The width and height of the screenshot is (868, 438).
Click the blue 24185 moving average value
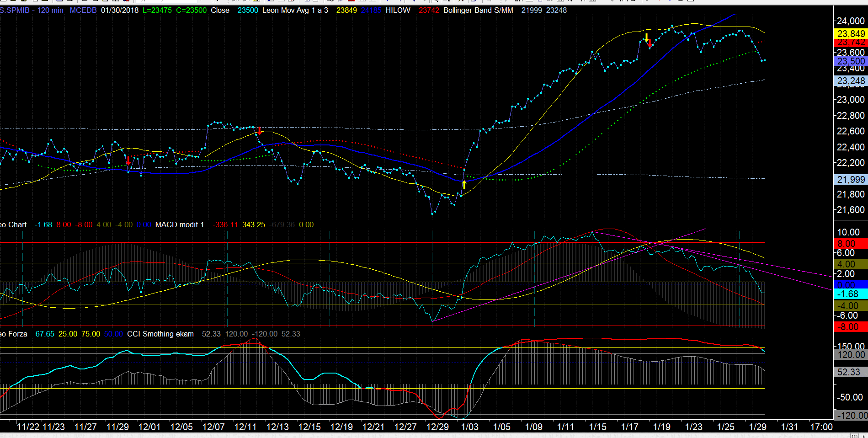[x=371, y=10]
